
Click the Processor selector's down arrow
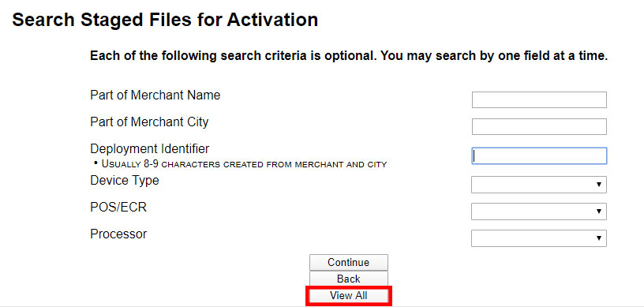coord(599,238)
